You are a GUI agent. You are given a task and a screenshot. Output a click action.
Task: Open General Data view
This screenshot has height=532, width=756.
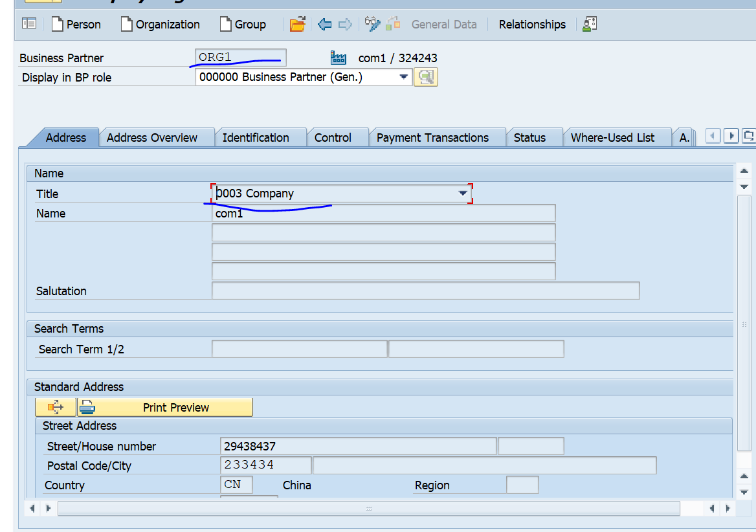444,24
